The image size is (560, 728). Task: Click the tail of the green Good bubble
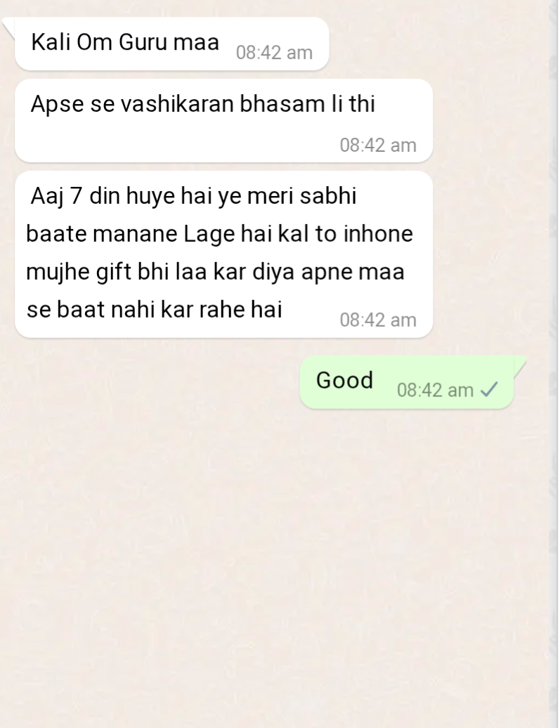(519, 366)
